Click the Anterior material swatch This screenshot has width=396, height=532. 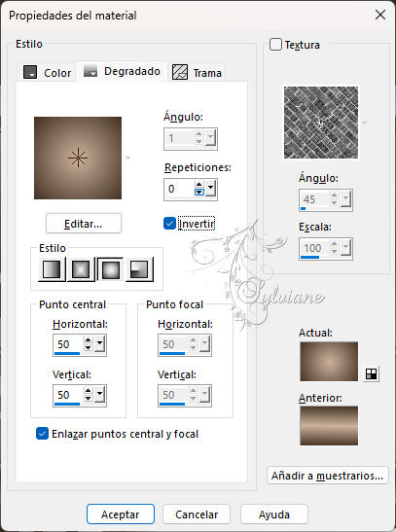(x=329, y=425)
